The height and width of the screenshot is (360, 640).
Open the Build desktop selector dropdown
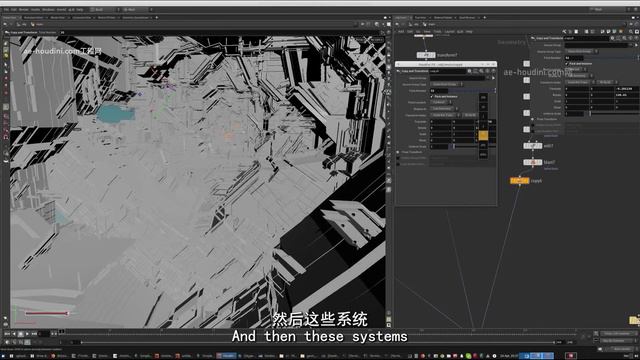point(104,9)
